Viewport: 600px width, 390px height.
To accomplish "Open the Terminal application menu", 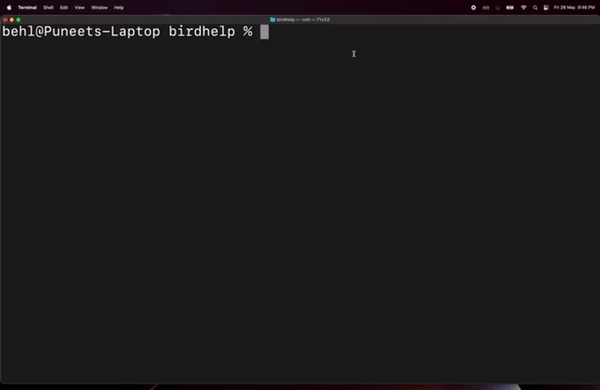I will pos(27,8).
